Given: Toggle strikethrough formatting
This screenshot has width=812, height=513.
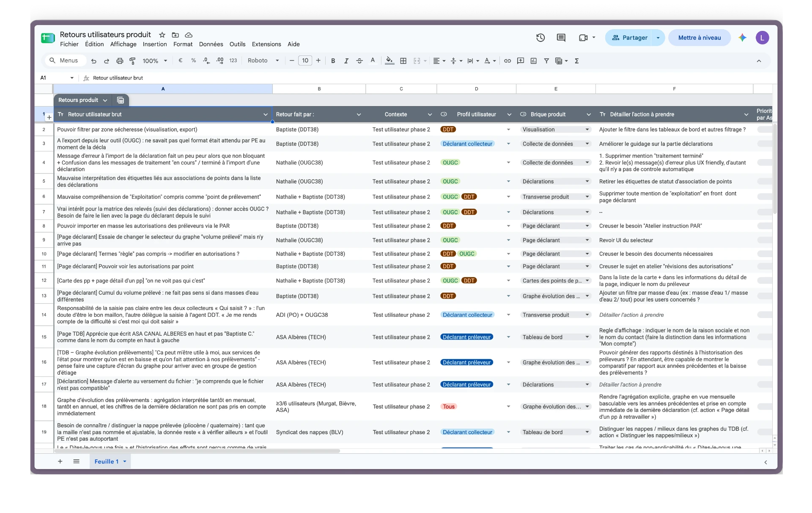Looking at the screenshot, I should (359, 61).
